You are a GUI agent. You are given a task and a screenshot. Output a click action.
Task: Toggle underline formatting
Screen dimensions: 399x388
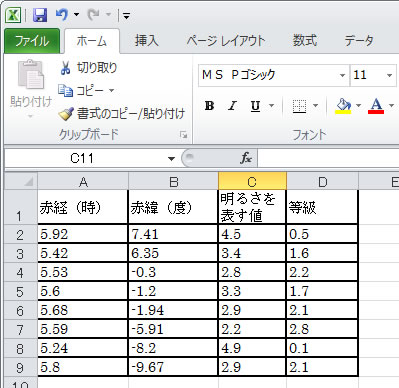coord(255,106)
